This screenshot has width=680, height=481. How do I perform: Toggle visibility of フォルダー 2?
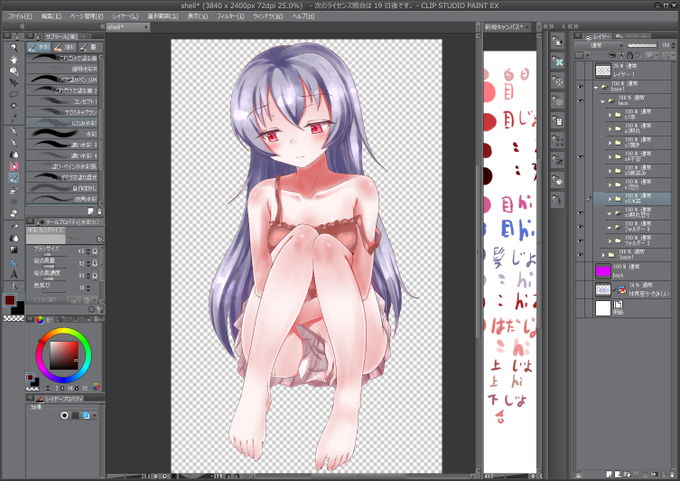580,240
